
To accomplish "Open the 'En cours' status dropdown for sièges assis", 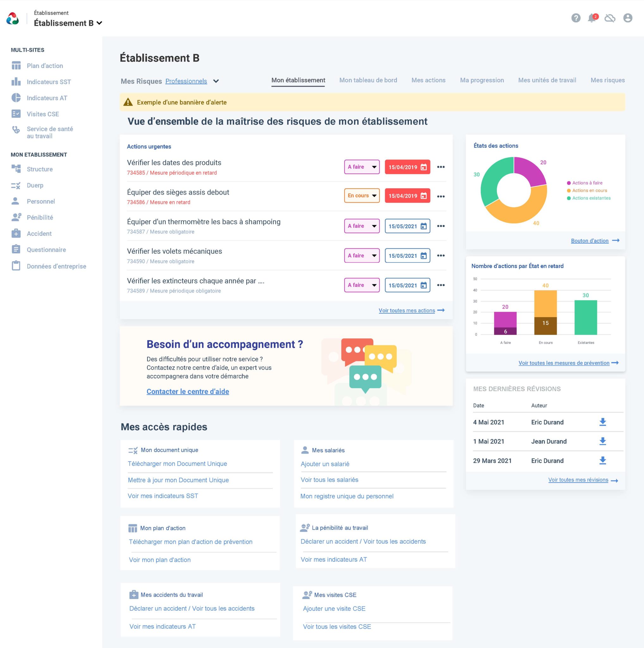I will click(362, 196).
